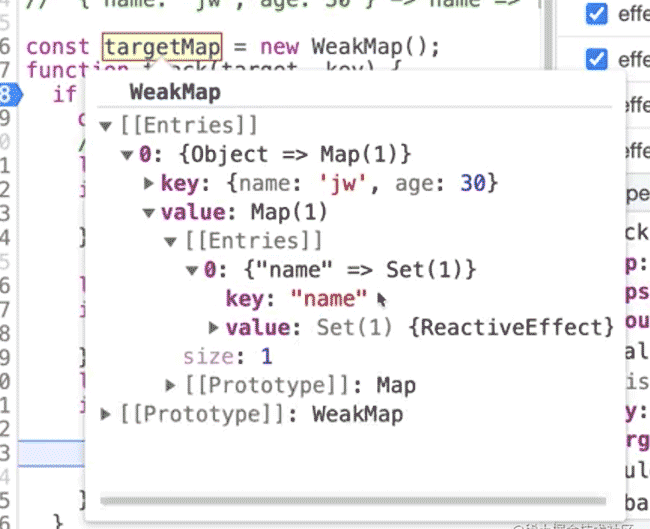Click line number 6 in the gutter
Screen dimensions: 650x529
click(x=6, y=47)
